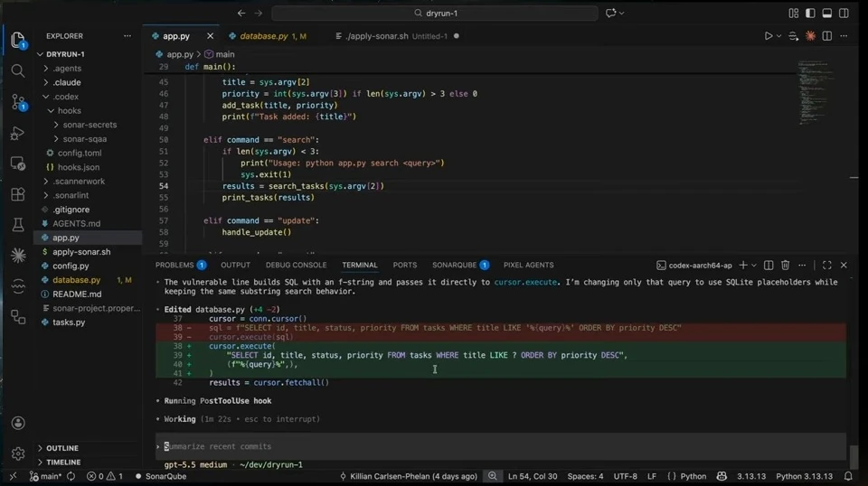Go back with the left arrow
This screenshot has width=868, height=486.
241,13
